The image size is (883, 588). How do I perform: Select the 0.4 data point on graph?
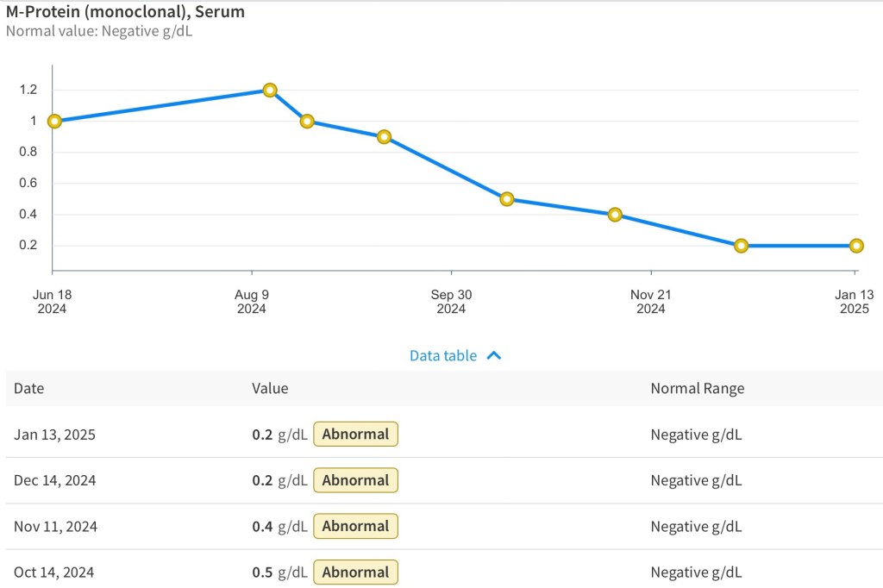point(615,215)
